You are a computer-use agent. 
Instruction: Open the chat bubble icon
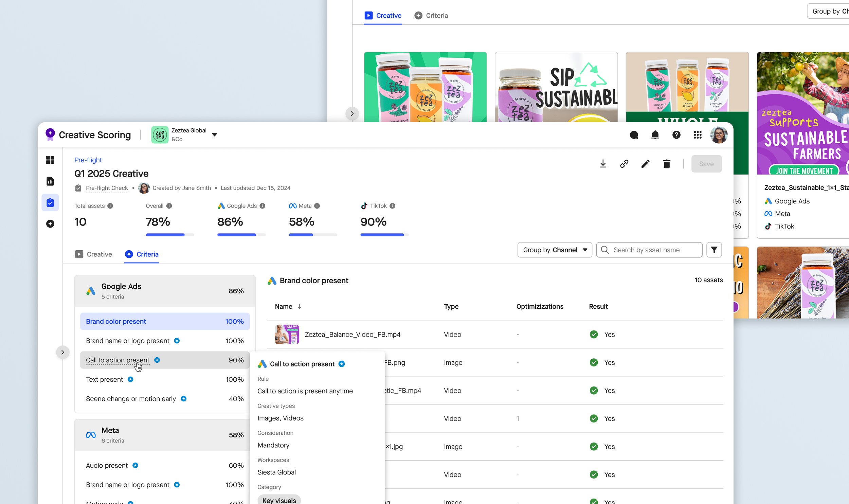pyautogui.click(x=634, y=135)
